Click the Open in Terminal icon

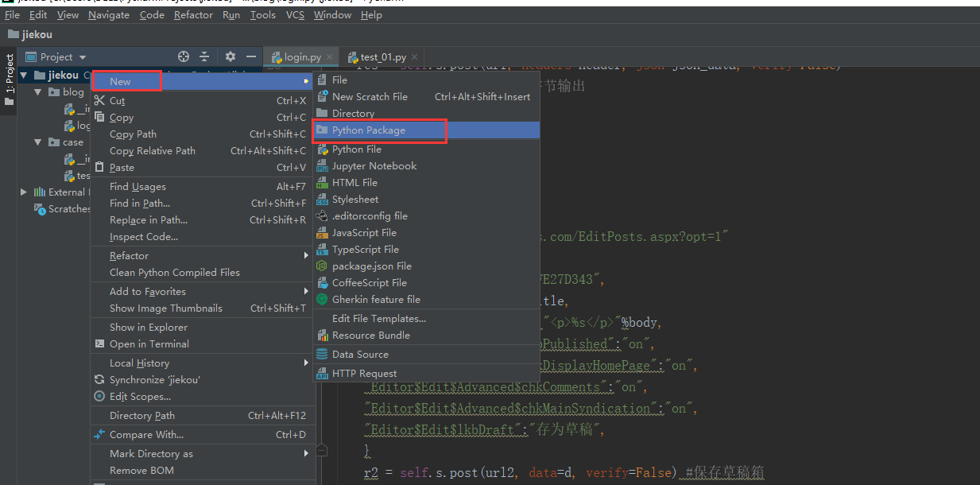(99, 344)
